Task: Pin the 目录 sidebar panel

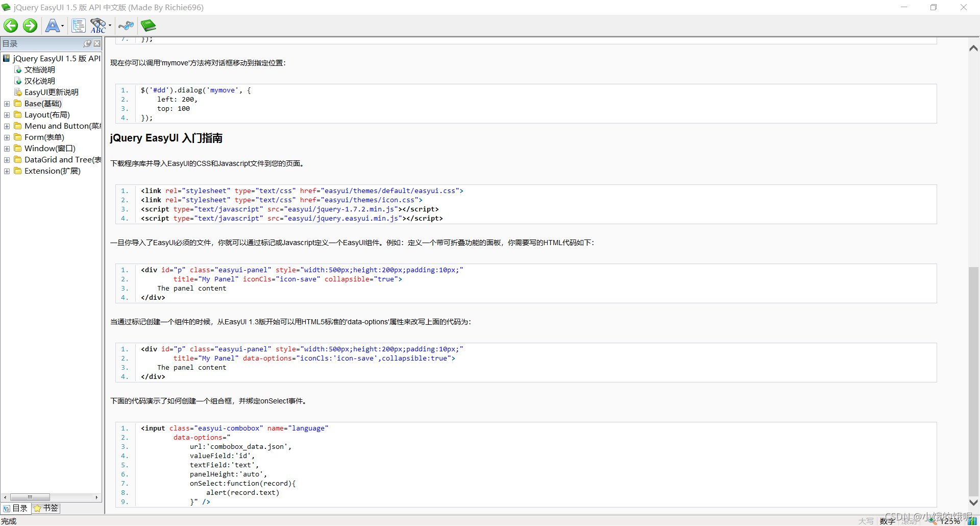Action: tap(87, 44)
